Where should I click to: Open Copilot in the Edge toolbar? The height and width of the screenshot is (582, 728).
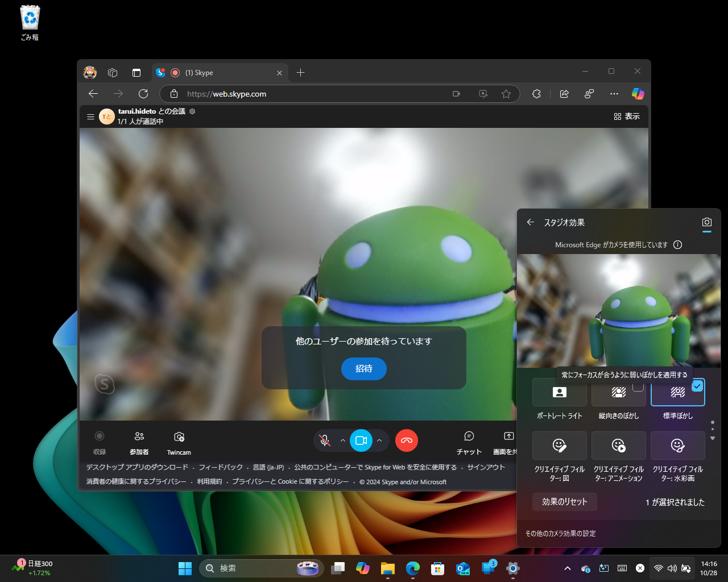pyautogui.click(x=638, y=94)
